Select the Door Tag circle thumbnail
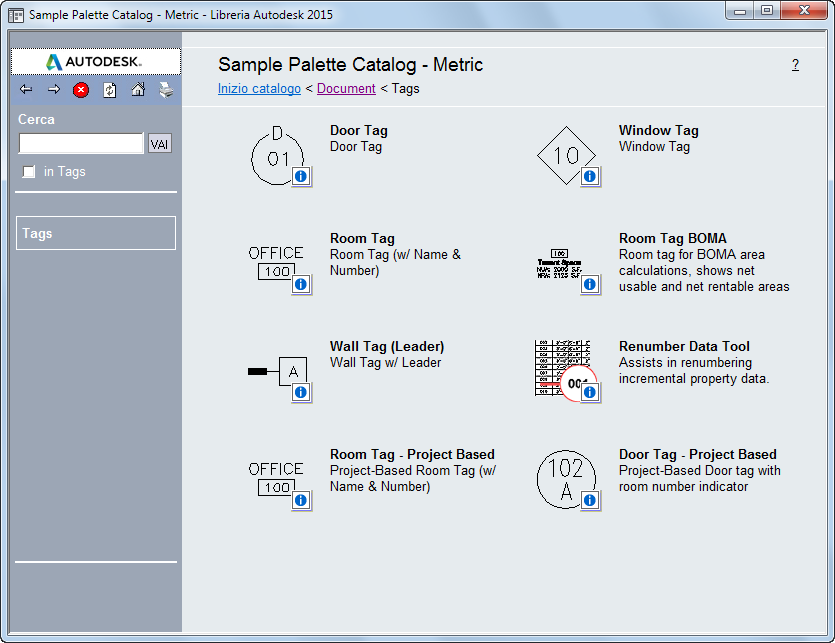 click(277, 156)
